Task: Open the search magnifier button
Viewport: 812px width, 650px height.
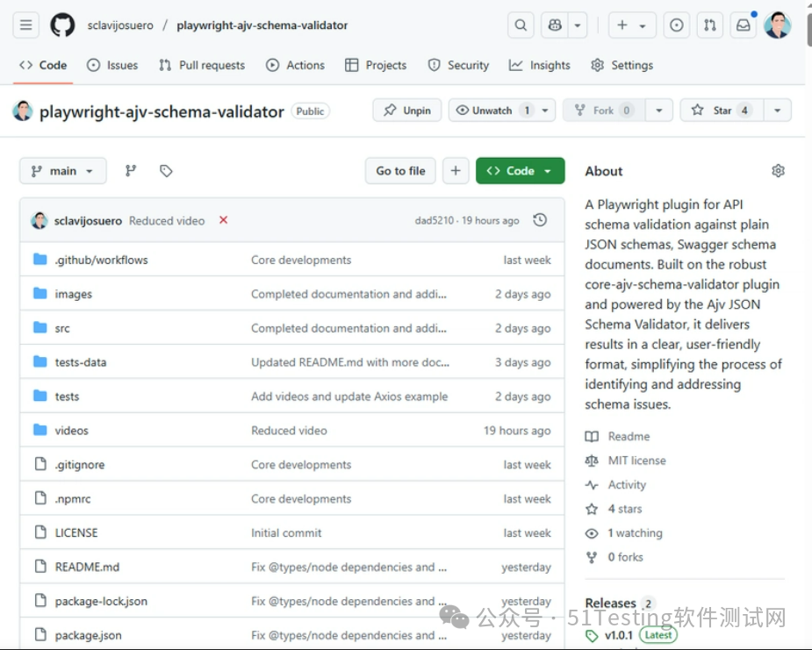Action: point(521,25)
